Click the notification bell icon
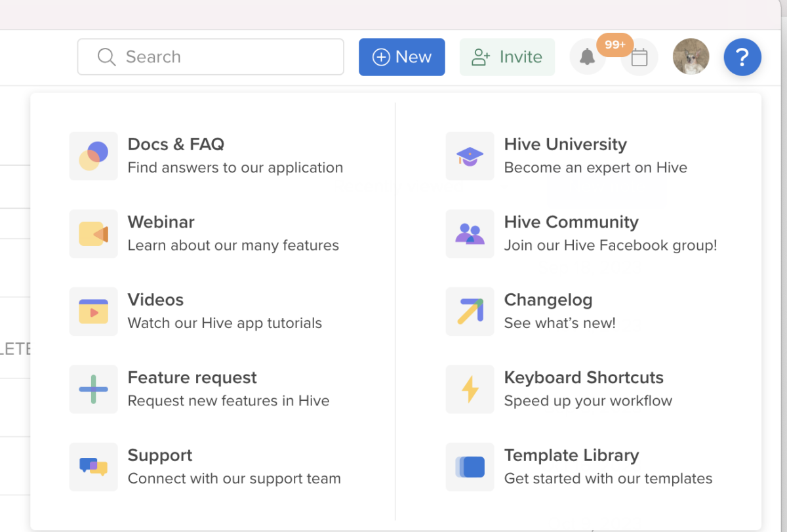Viewport: 787px width, 532px height. (588, 57)
